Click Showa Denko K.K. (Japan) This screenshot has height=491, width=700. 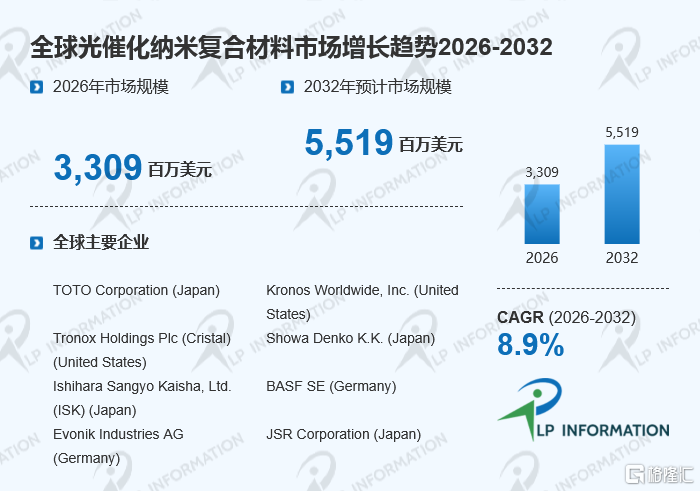[350, 338]
